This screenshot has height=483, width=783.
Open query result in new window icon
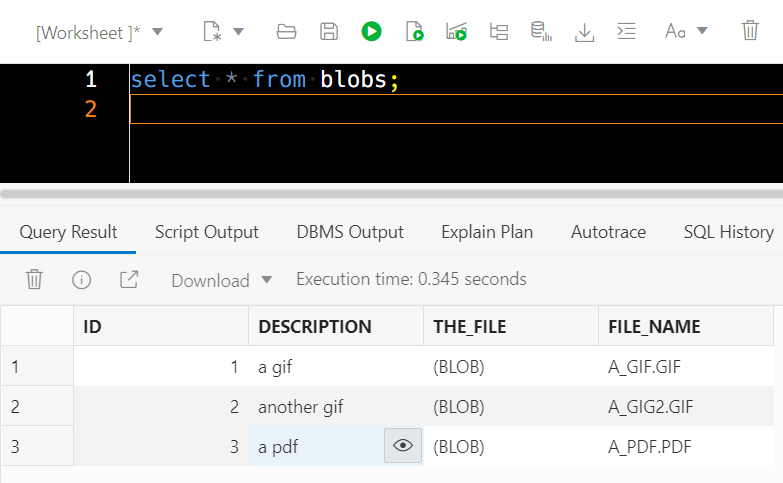pyautogui.click(x=129, y=280)
